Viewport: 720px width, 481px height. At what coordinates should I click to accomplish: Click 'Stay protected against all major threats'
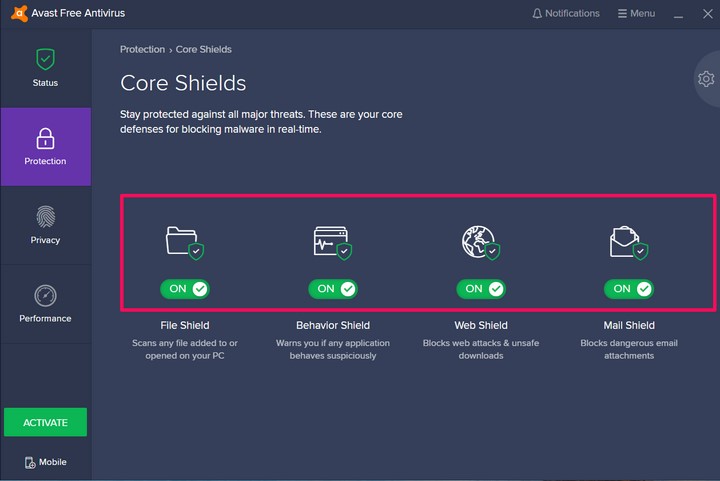pos(261,122)
